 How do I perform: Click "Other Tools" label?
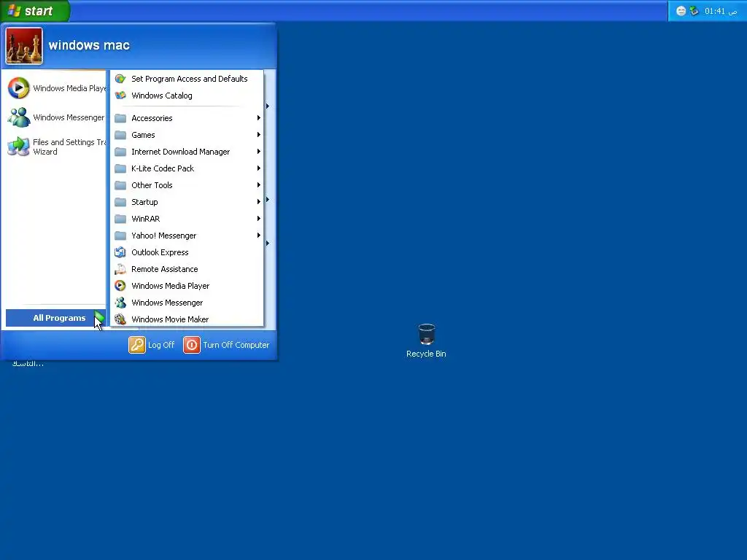152,184
